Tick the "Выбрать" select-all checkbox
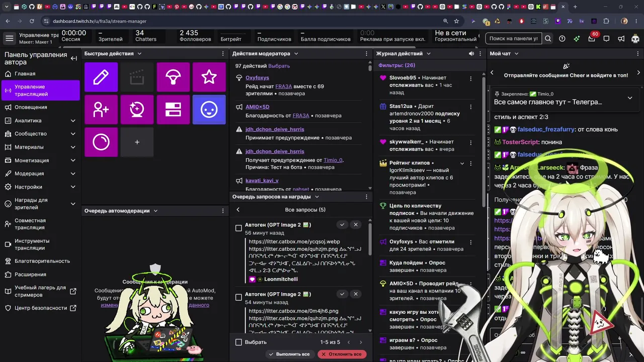Viewport: 644px width, 362px height. click(238, 342)
